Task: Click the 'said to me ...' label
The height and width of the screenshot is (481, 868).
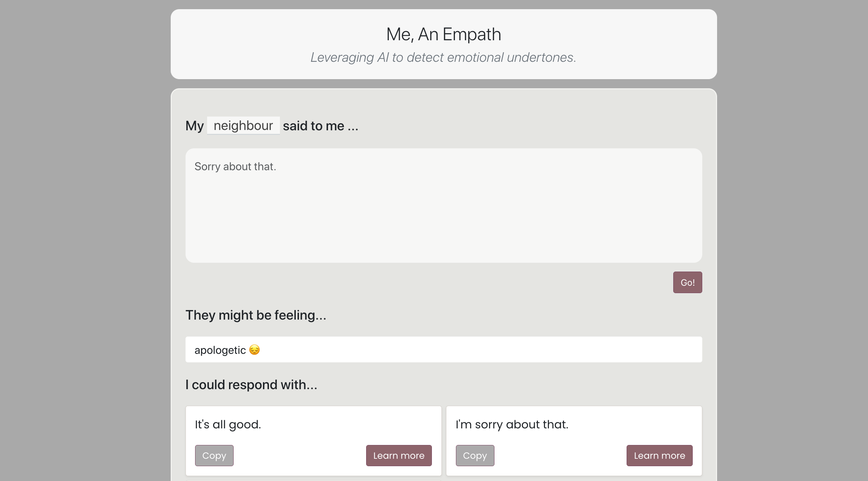Action: [x=320, y=126]
